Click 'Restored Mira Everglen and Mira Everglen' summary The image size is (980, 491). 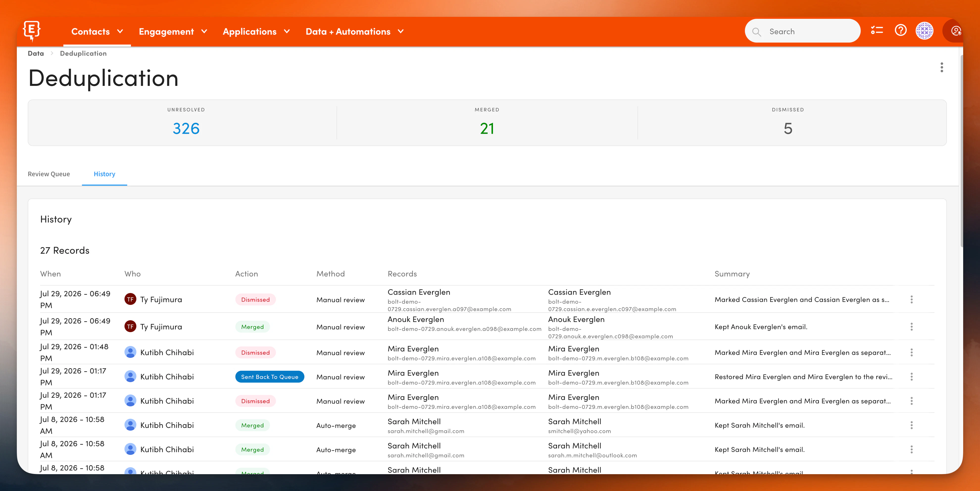(804, 377)
